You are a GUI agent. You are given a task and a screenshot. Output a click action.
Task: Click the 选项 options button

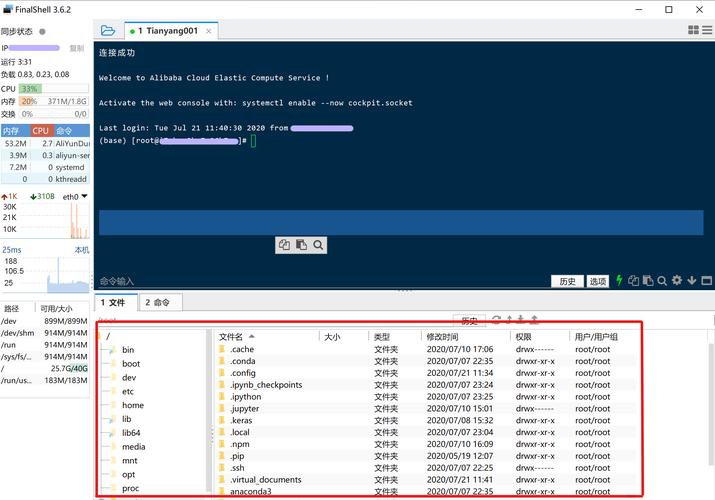tap(598, 281)
